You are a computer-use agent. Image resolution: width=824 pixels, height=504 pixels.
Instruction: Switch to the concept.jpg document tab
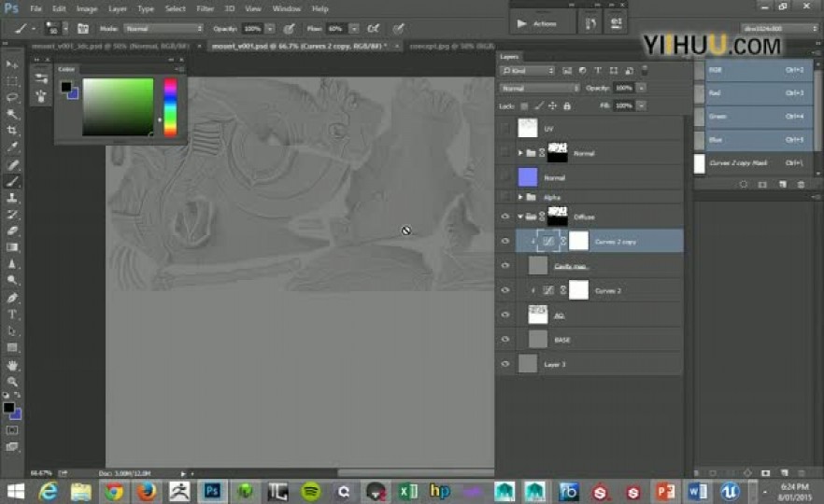click(x=451, y=47)
